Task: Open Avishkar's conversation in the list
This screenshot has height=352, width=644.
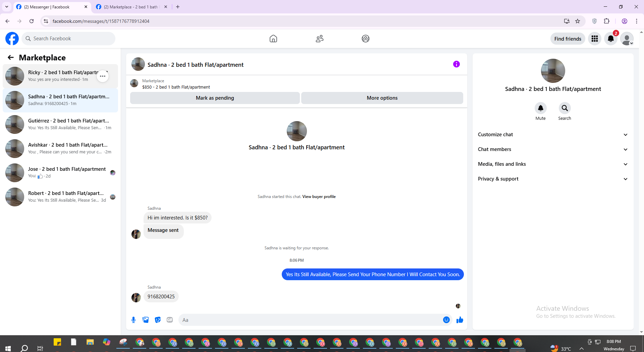Action: tap(60, 149)
